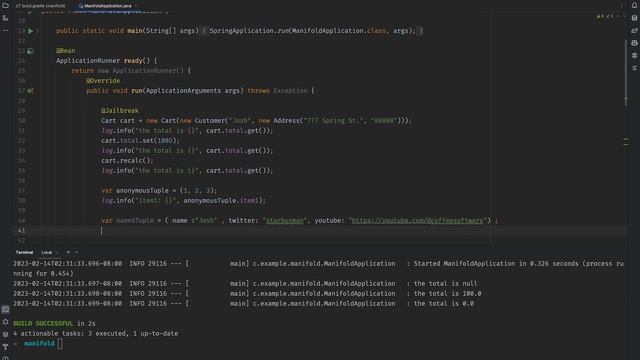Click the ready() method name
This screenshot has width=640, height=360.
133,61
